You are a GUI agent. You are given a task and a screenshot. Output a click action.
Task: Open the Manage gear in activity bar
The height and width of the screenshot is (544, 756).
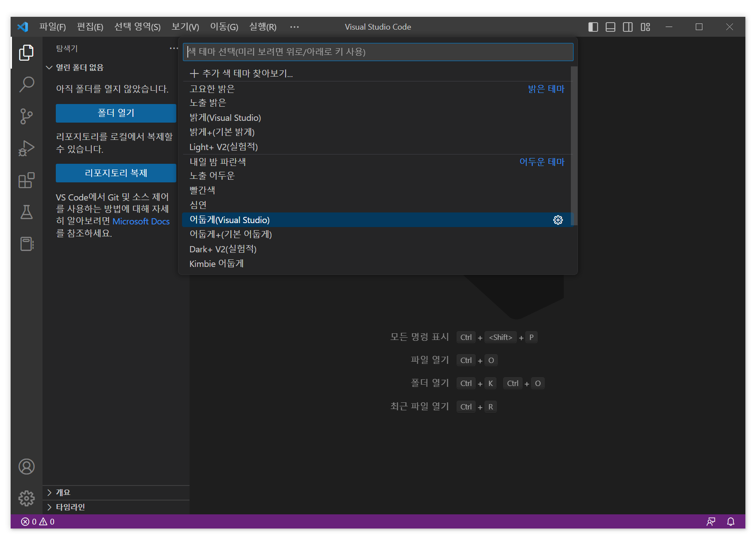pos(27,498)
